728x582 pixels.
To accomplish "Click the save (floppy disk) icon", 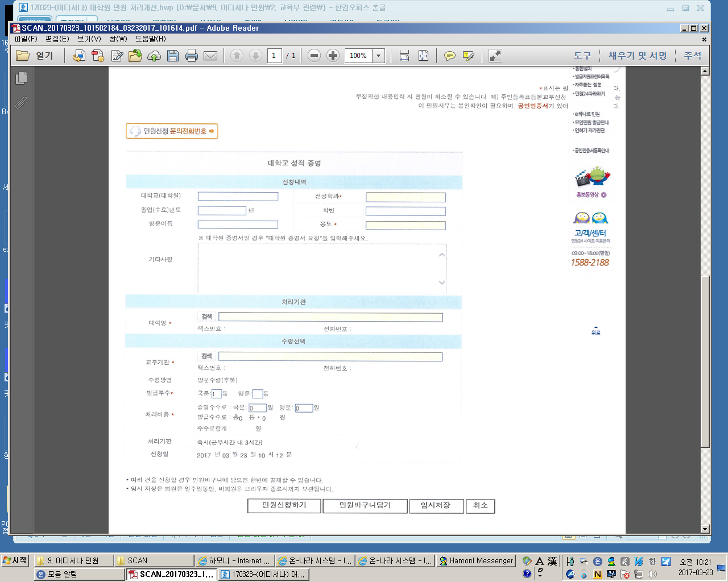I will click(173, 56).
